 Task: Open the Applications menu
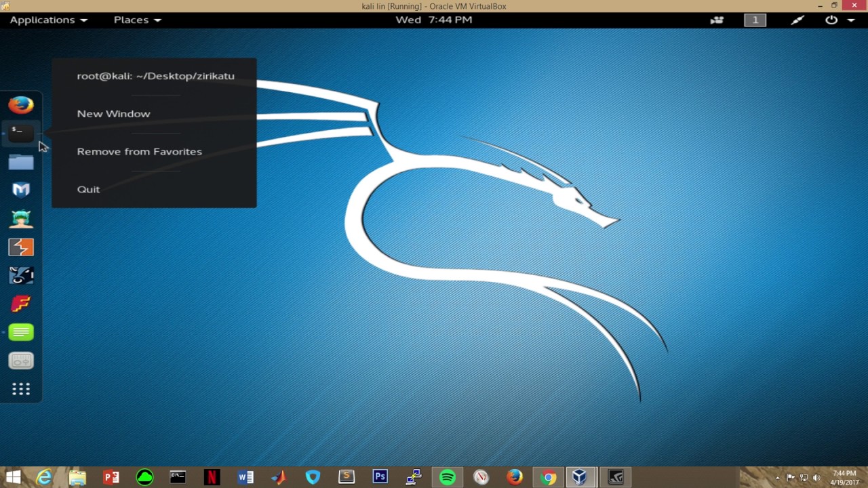(x=49, y=20)
